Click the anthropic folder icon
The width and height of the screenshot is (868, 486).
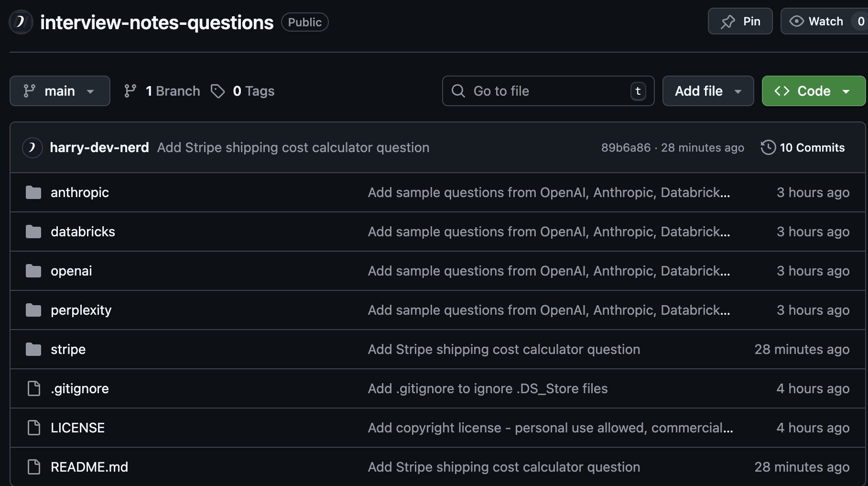coord(33,192)
